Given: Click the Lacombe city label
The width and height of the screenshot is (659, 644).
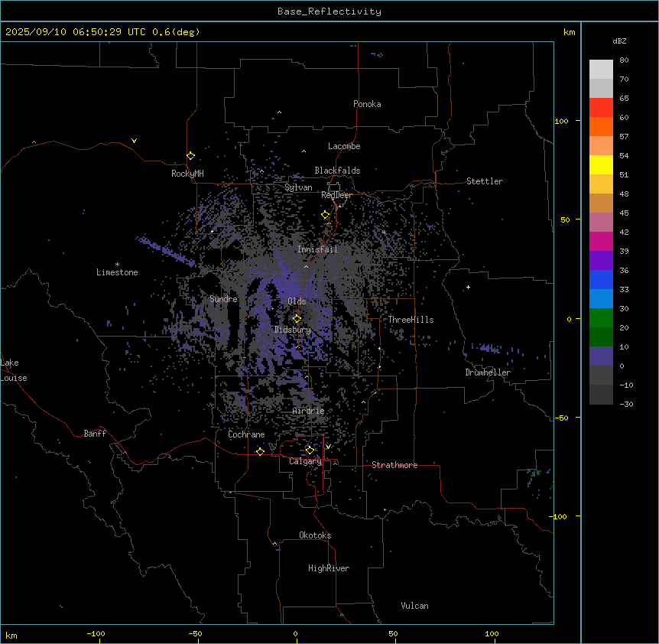Looking at the screenshot, I should pos(344,146).
